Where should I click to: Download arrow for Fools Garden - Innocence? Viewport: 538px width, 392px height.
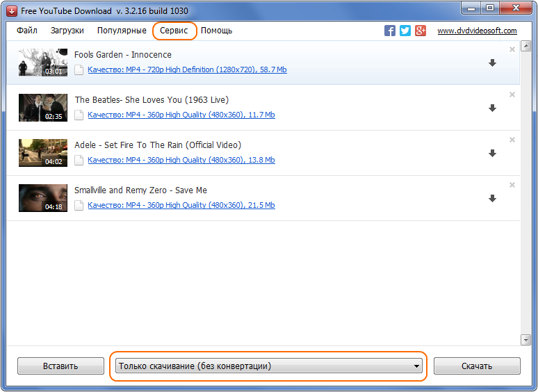click(x=492, y=63)
